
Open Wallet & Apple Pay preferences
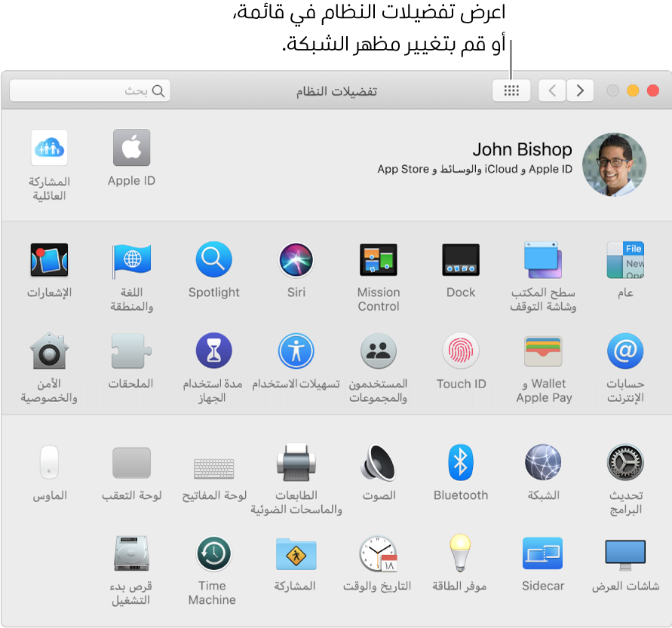(x=543, y=351)
